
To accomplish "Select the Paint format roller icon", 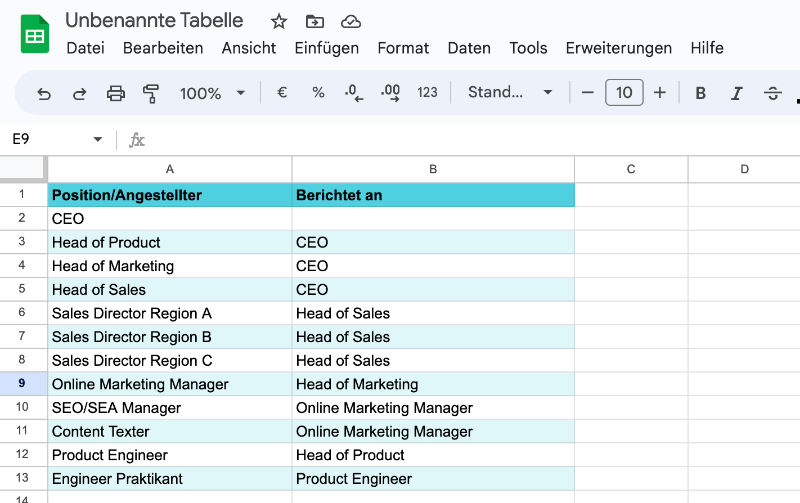I will 151,93.
